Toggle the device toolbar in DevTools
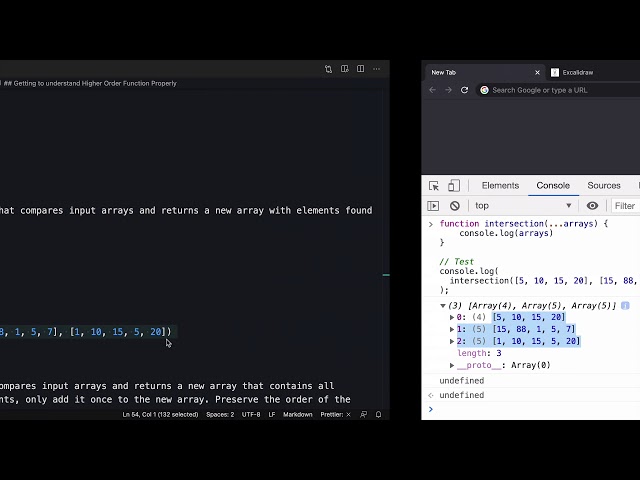Image resolution: width=640 pixels, height=480 pixels. point(454,186)
